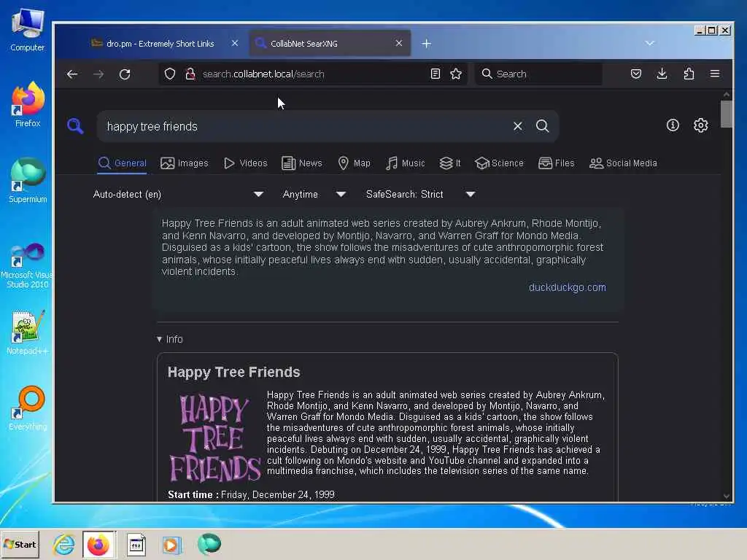Select the Music search category
The height and width of the screenshot is (560, 747).
(x=405, y=163)
